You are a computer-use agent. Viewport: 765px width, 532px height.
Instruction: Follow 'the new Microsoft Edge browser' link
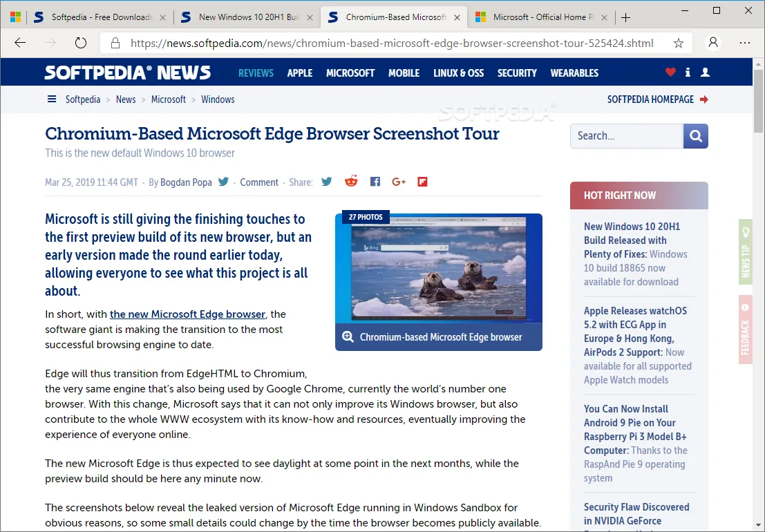pyautogui.click(x=187, y=314)
